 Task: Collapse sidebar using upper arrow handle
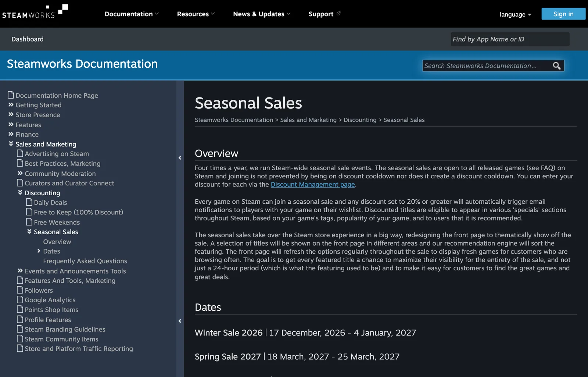click(180, 158)
